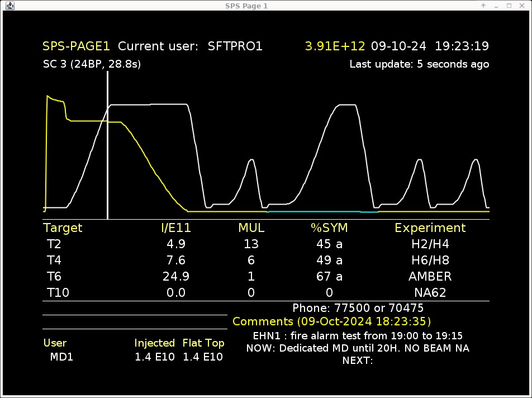Select the T4 target row label
The image size is (532, 398).
coord(54,260)
